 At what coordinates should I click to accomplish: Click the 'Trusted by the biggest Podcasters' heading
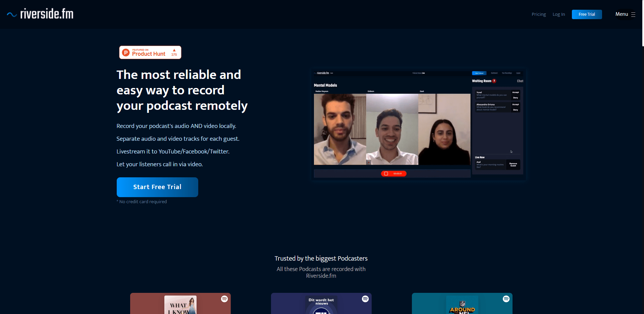click(x=321, y=259)
